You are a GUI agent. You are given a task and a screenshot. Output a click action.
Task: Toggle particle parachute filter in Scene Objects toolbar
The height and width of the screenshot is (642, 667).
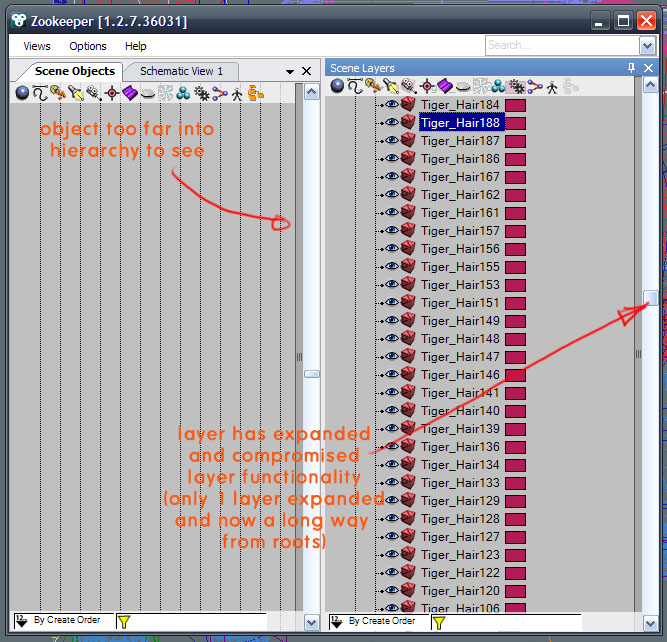click(x=58, y=93)
